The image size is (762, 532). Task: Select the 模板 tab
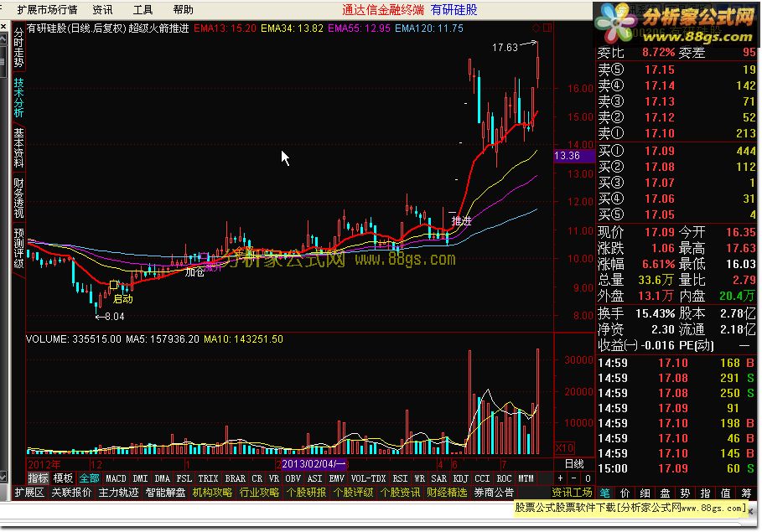coord(63,478)
